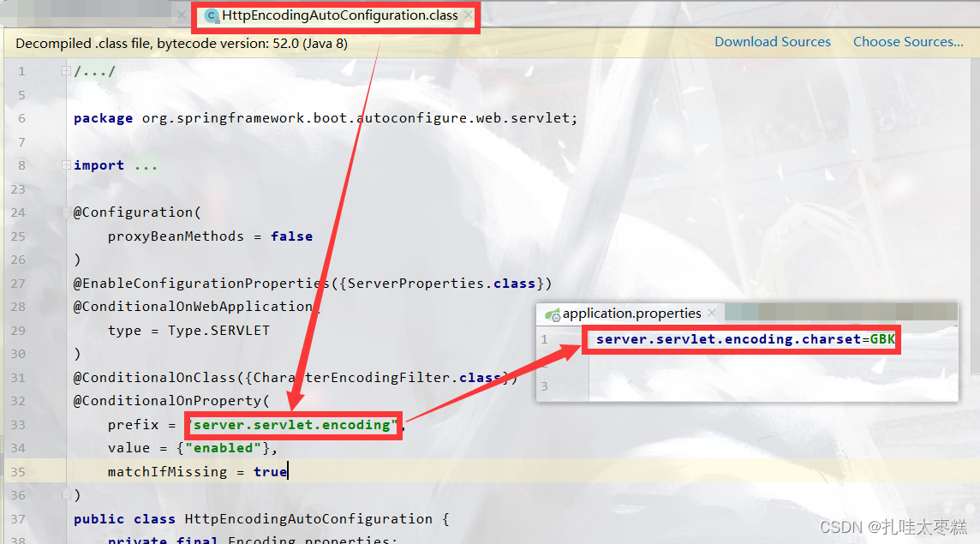This screenshot has width=980, height=544.
Task: Click line number 24 in the gutter
Action: click(18, 212)
